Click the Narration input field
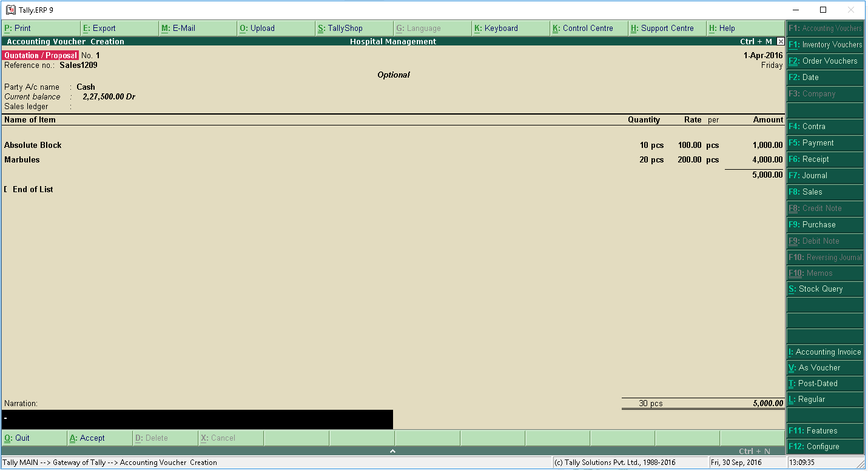 pos(197,419)
